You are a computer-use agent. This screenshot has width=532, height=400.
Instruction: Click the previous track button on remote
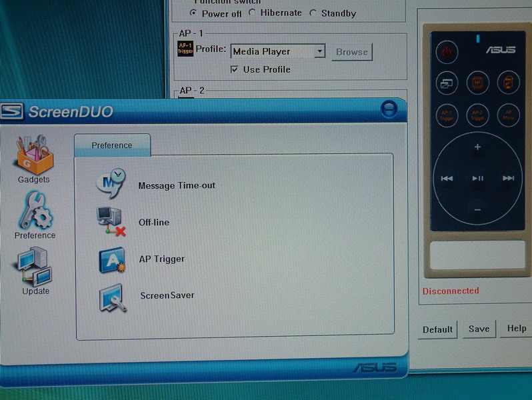[447, 179]
